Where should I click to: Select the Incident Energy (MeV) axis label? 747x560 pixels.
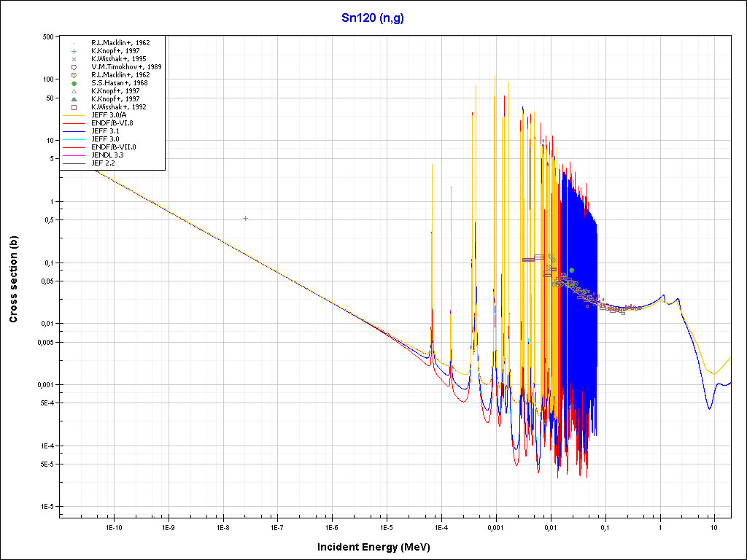[x=379, y=547]
